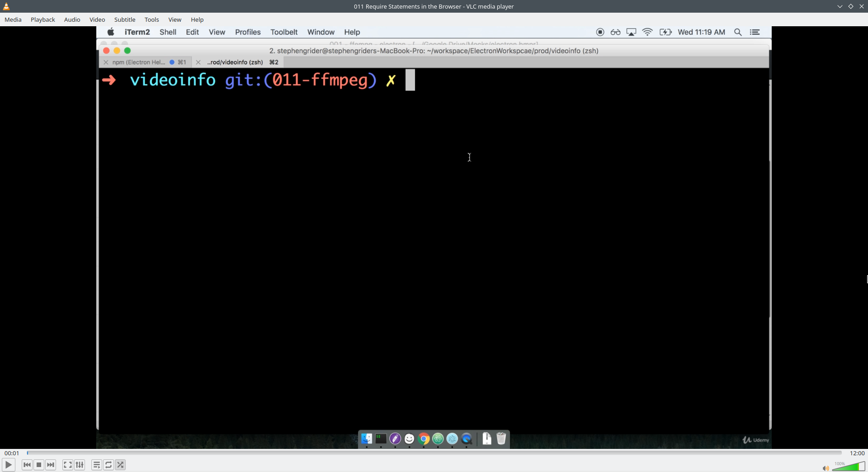Open the terminal icon in the dock
Screen dimensions: 868x472
[x=381, y=439]
